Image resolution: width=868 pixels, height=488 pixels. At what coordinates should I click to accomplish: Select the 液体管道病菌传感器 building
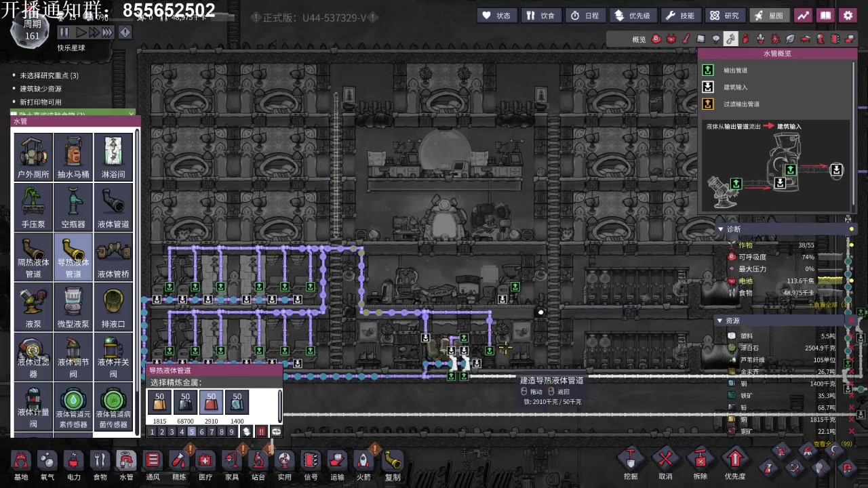click(113, 407)
